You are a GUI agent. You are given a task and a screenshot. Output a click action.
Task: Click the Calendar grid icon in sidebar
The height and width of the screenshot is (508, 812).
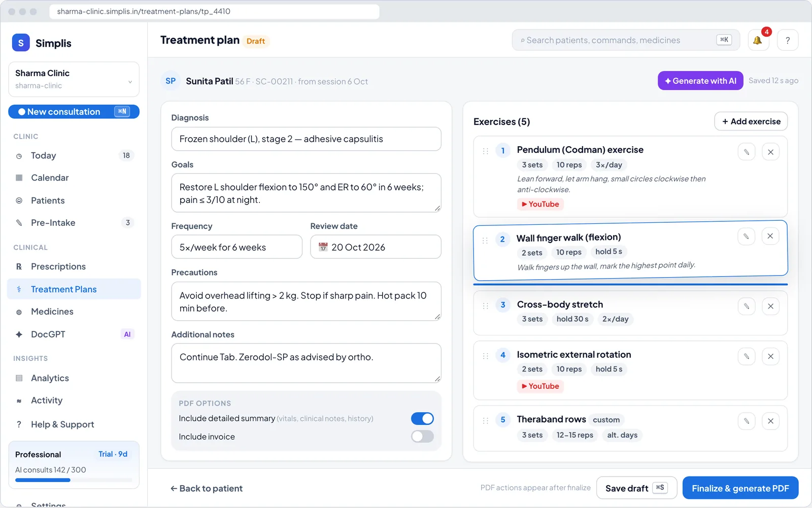tap(19, 178)
